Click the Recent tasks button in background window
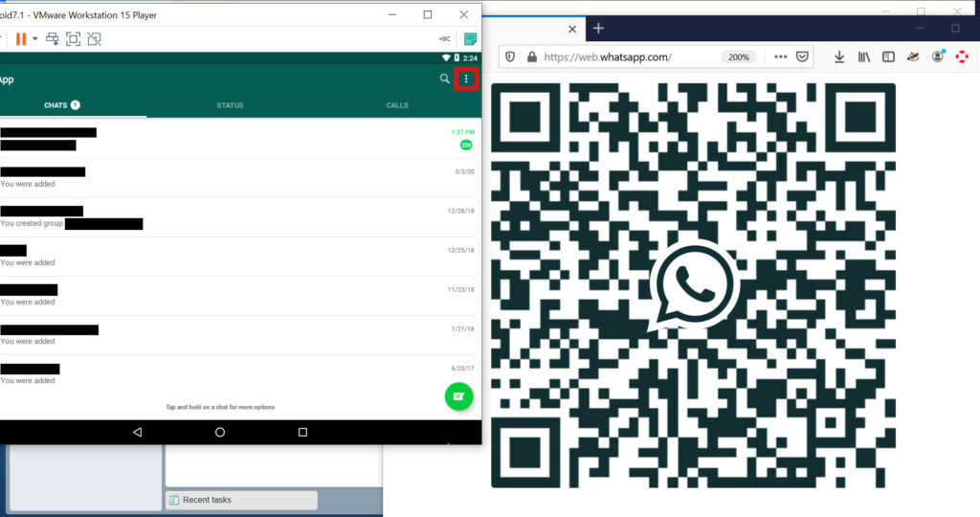 point(241,500)
